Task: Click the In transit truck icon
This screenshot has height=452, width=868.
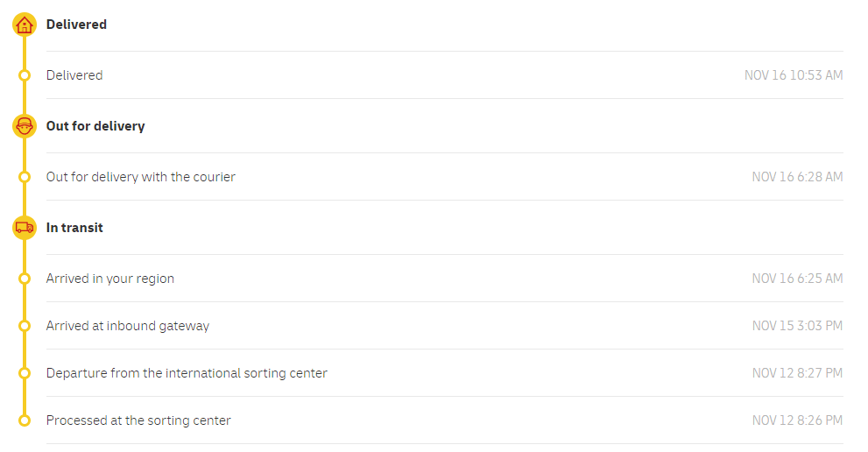Action: (x=25, y=228)
